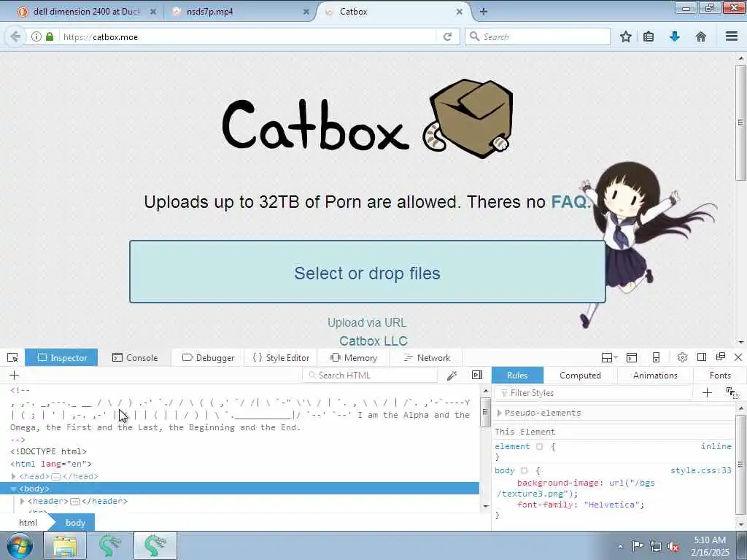This screenshot has height=560, width=747.
Task: Expand the Pseudo-elements section
Action: (x=499, y=413)
